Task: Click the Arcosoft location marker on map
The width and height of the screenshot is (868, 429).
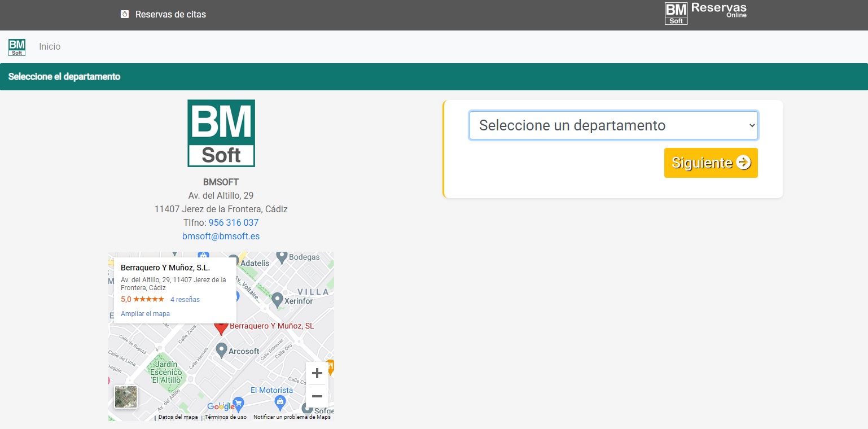Action: coord(222,351)
